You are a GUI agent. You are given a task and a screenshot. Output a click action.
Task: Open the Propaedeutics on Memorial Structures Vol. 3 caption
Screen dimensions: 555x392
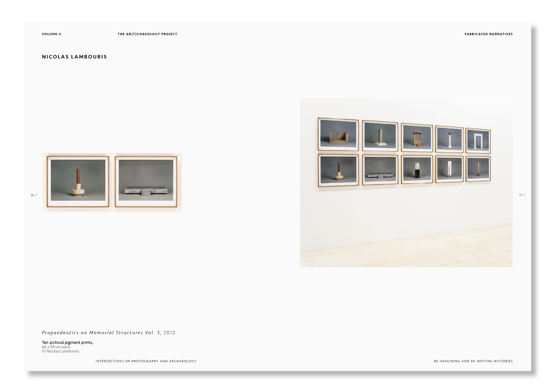click(108, 332)
